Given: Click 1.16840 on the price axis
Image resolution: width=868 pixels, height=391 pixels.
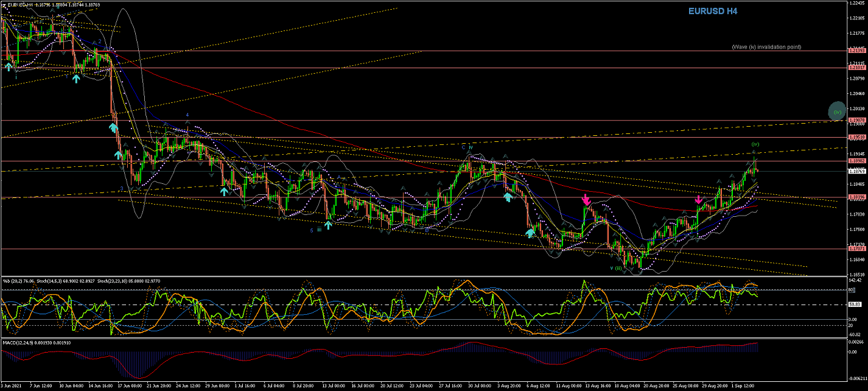Looking at the screenshot, I should coord(857,259).
